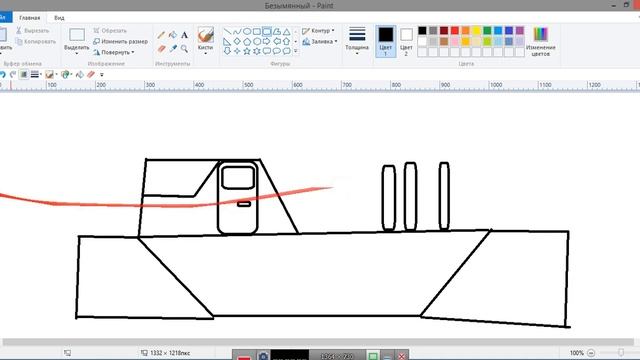This screenshot has height=360, width=640.
Task: Click the Копировать copy button
Action: point(36,42)
